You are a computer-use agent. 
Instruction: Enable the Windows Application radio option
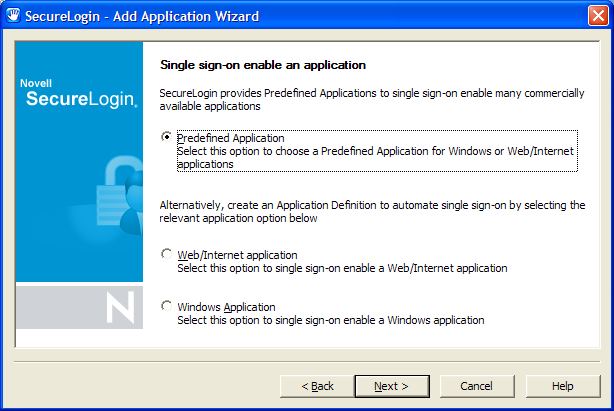(x=166, y=307)
